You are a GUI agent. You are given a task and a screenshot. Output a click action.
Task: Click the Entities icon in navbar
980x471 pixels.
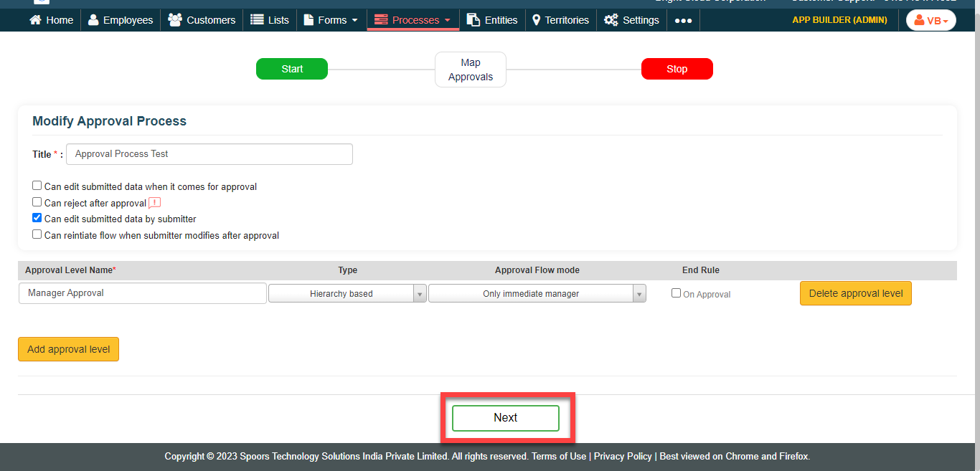coord(473,20)
